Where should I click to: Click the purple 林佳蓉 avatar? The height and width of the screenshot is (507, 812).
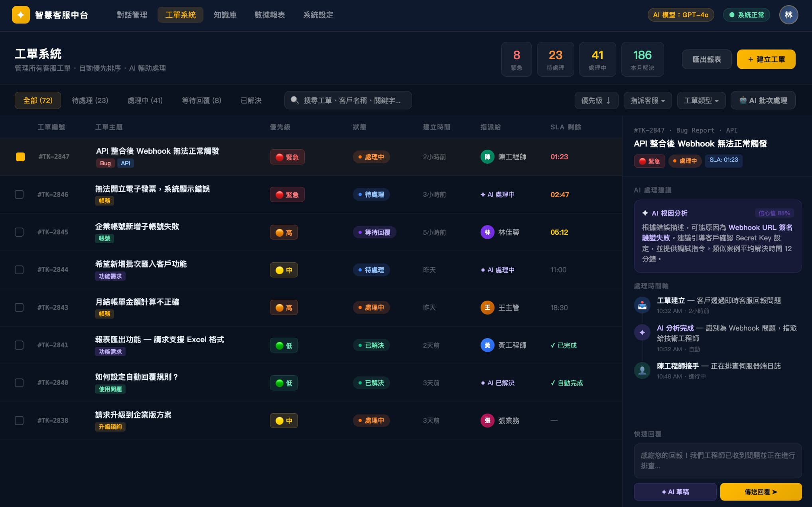click(x=487, y=232)
